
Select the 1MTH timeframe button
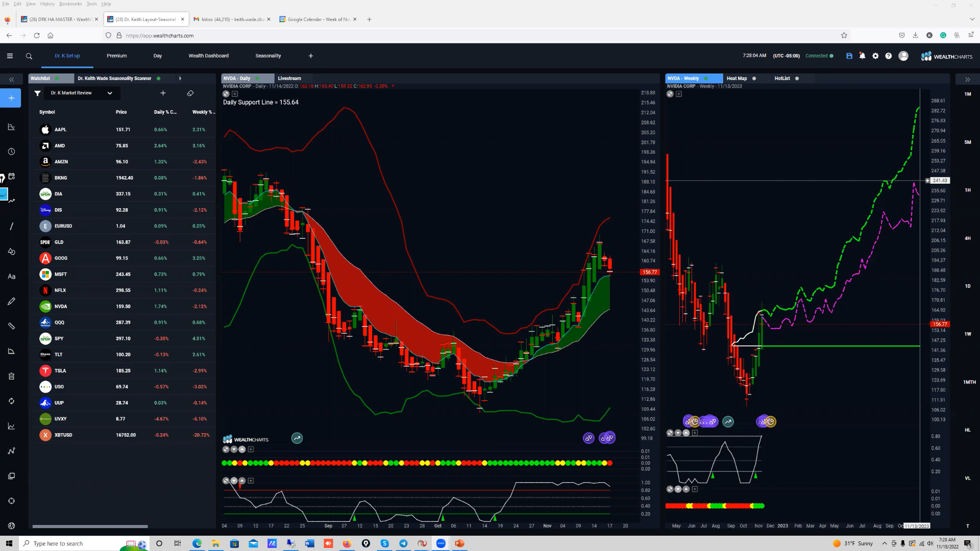[969, 382]
